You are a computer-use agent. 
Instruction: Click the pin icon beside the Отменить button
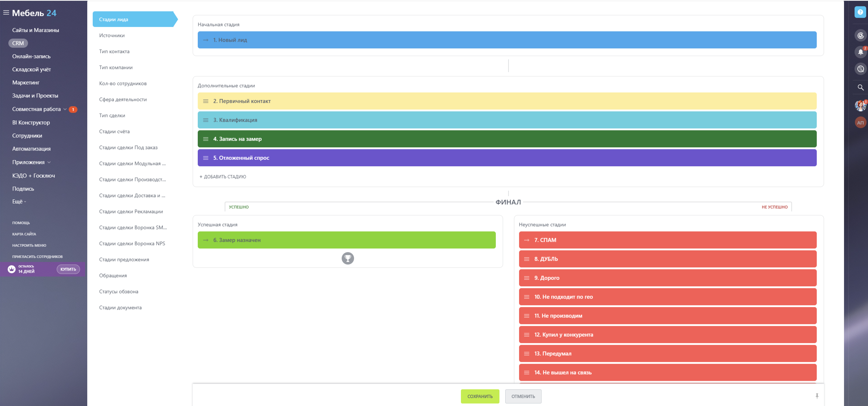coord(817,396)
